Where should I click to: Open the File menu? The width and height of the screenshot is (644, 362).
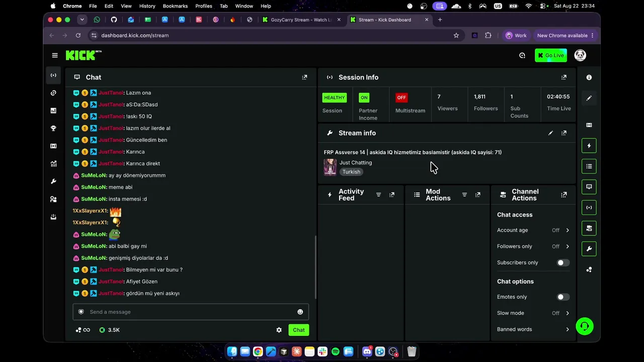(x=93, y=6)
